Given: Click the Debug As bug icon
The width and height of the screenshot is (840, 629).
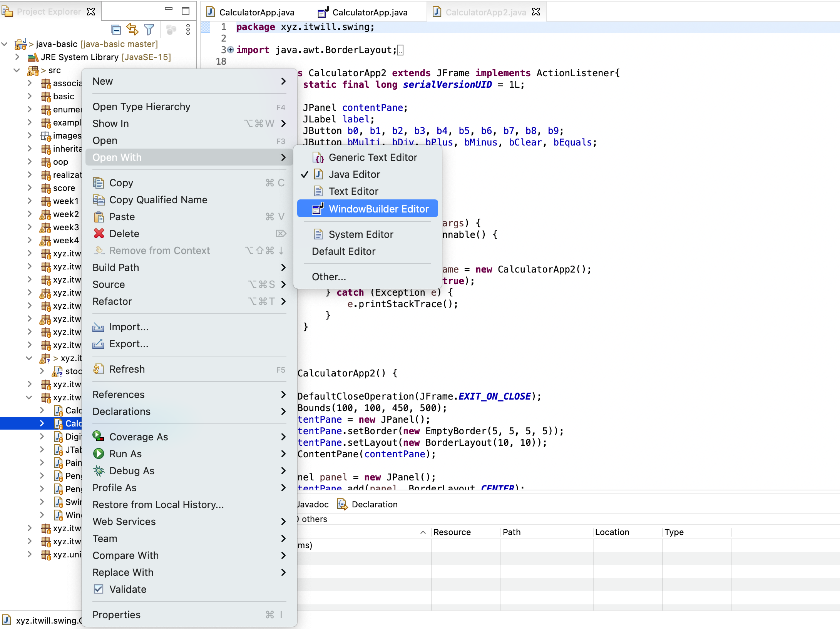Looking at the screenshot, I should [x=99, y=471].
